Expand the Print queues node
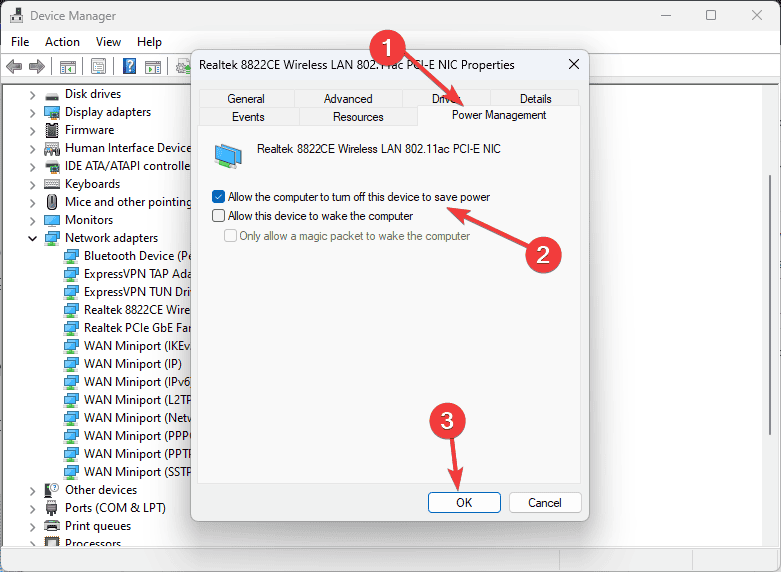 [32, 527]
